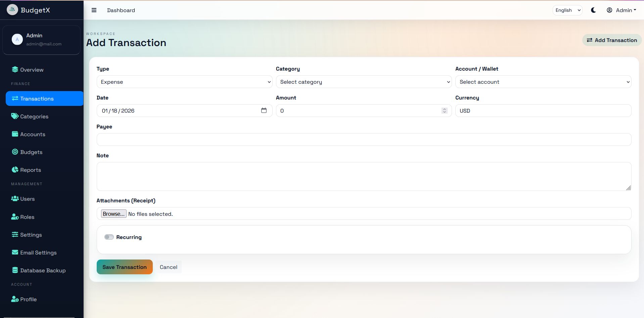Screen dimensions: 644x318
Task: Click the admin avatar in sidebar card
Action: tap(17, 39)
